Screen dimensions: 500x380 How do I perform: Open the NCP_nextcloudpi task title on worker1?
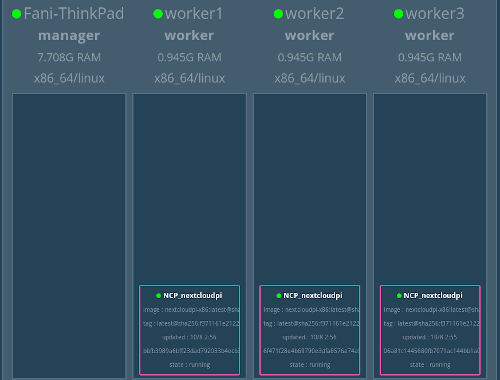click(x=193, y=296)
